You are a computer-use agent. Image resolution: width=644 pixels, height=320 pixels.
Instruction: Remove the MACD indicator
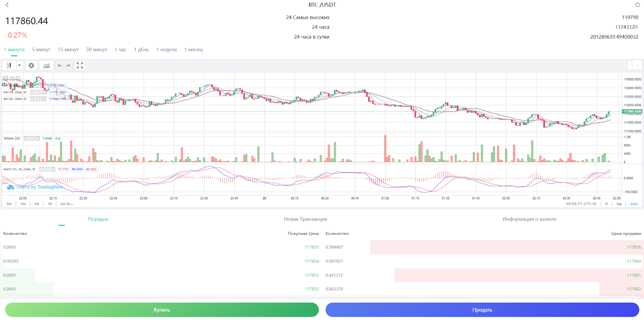(53, 169)
